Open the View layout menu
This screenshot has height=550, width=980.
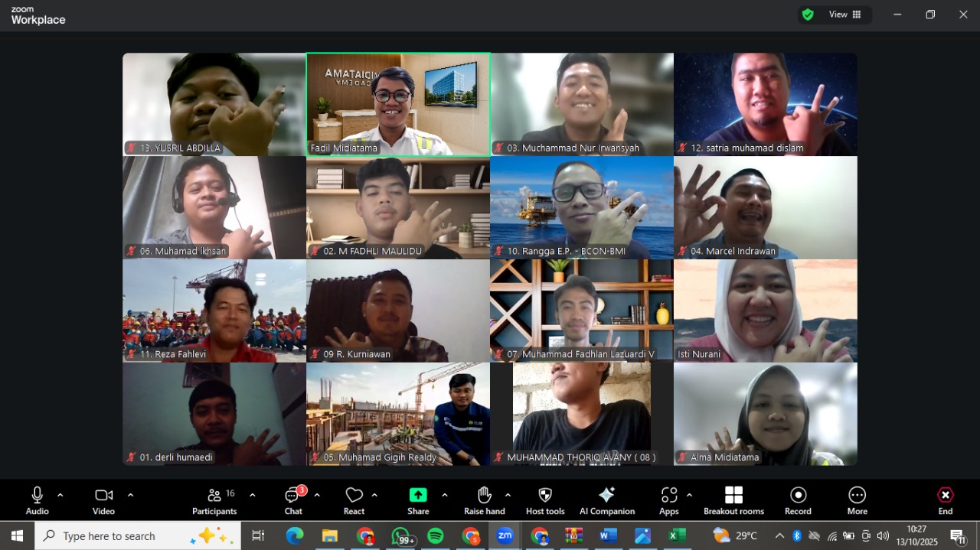(x=844, y=15)
